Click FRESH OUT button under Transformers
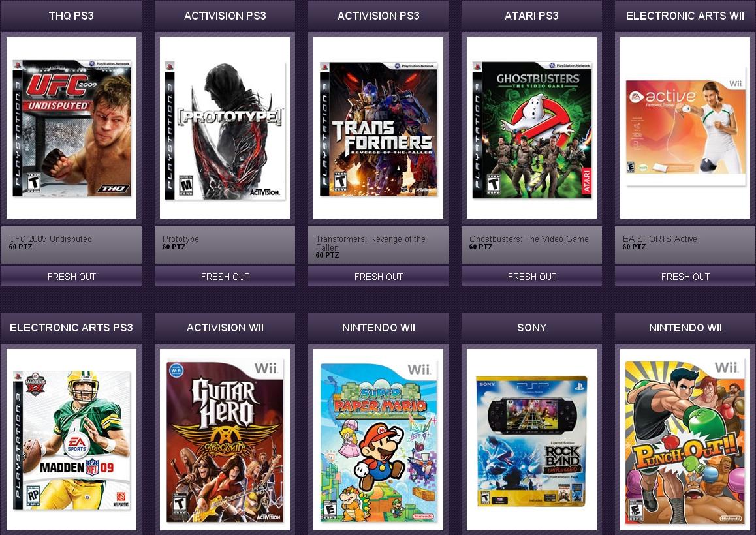The image size is (756, 535). click(x=378, y=277)
